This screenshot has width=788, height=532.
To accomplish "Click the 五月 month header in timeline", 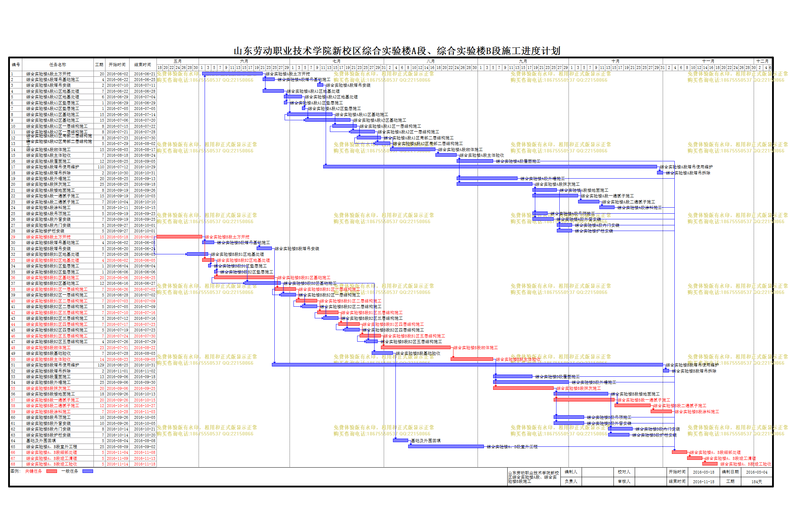I will click(178, 61).
